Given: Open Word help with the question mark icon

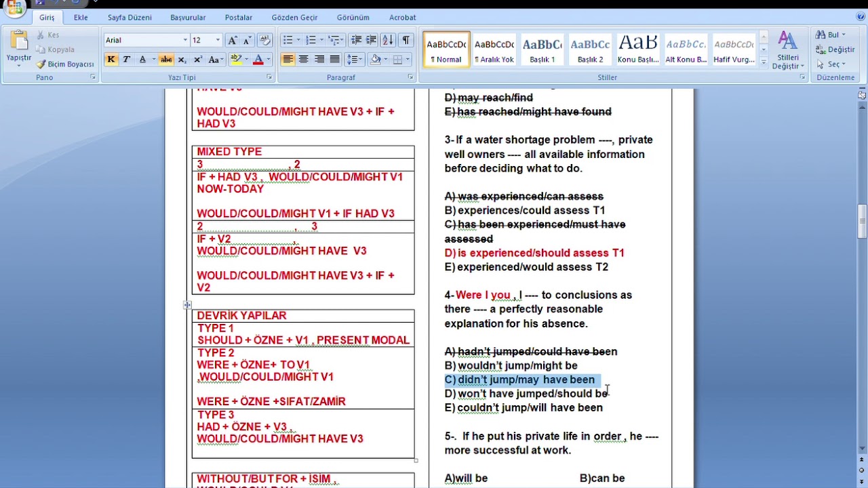Looking at the screenshot, I should pyautogui.click(x=861, y=17).
